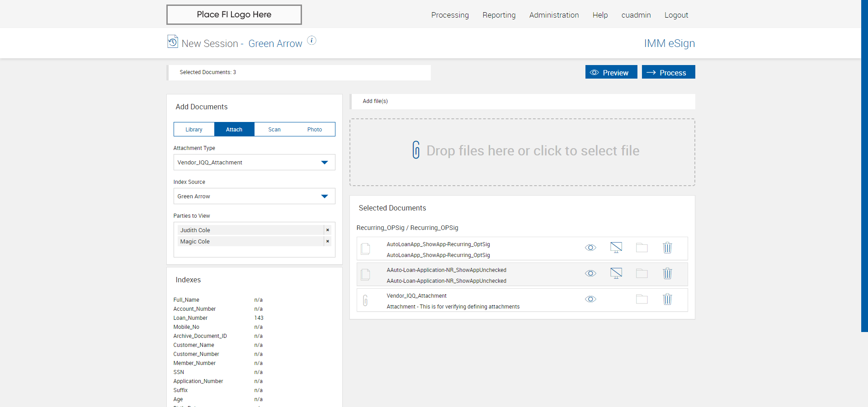Click the monitor icon for AutoLoanApp_ShowApp-Recurring_OptSig
Image resolution: width=868 pixels, height=407 pixels.
616,248
